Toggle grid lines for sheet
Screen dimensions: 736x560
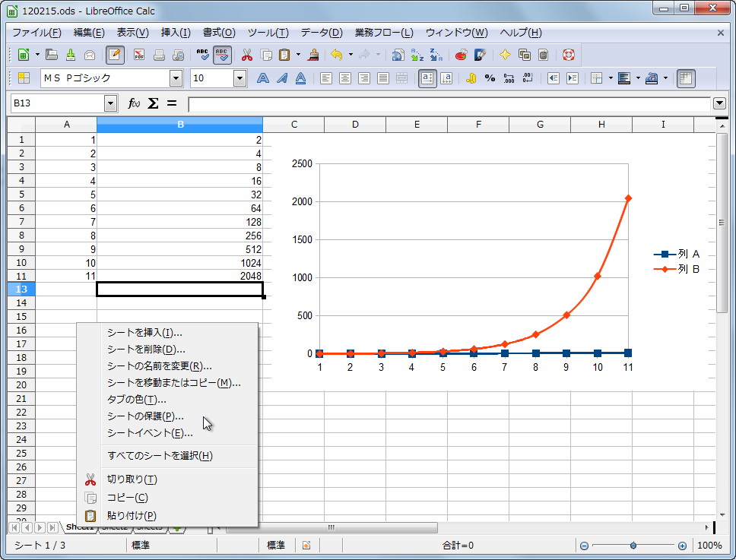[686, 78]
